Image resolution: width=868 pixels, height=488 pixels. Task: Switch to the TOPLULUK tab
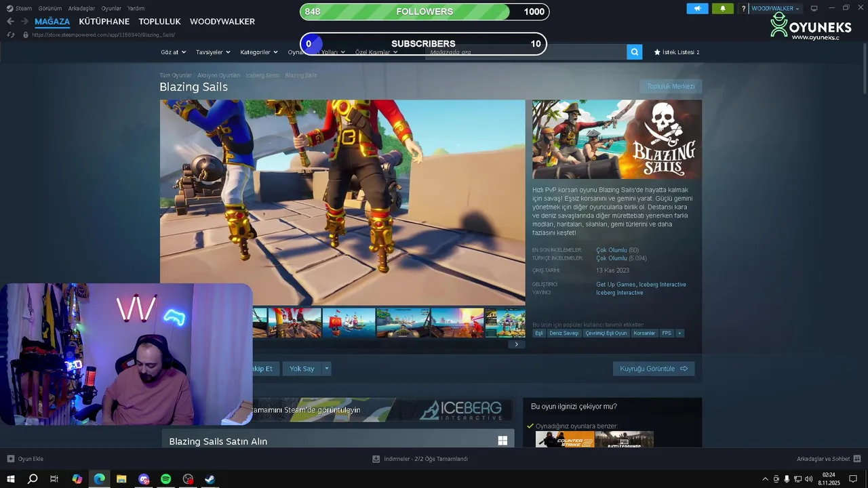pos(159,22)
